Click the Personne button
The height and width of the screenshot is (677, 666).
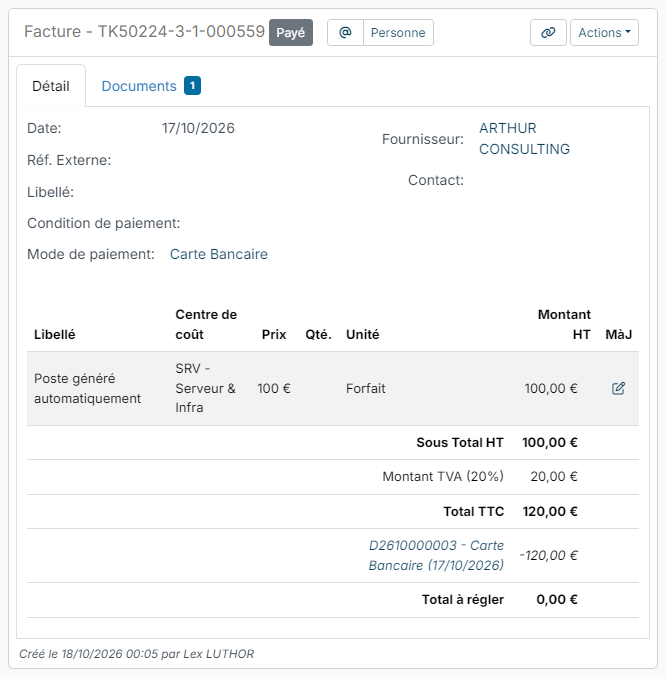398,32
